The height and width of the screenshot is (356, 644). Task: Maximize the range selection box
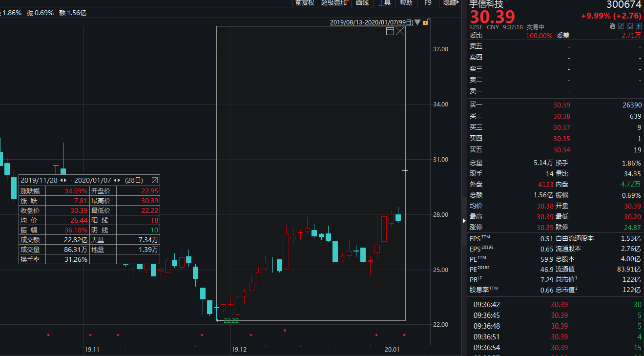(x=390, y=31)
